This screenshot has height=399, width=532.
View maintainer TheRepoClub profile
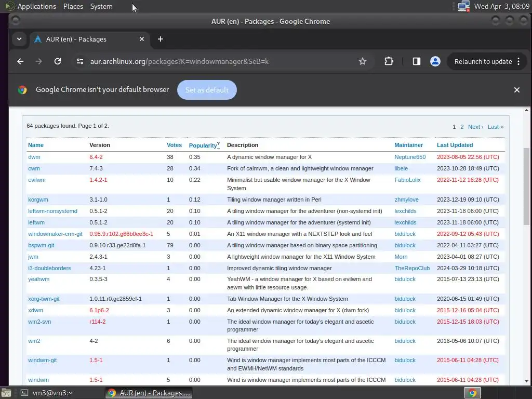click(x=412, y=268)
